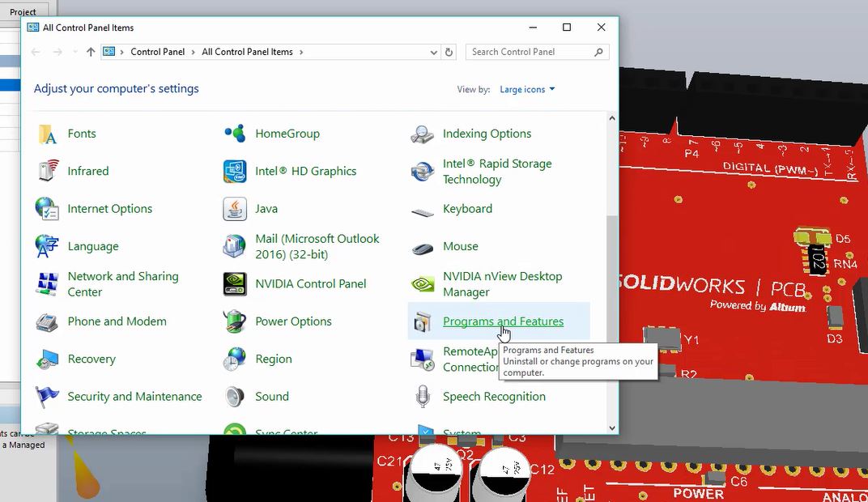Open the Speech Recognition link
Viewport: 868px width, 502px height.
pyautogui.click(x=495, y=397)
